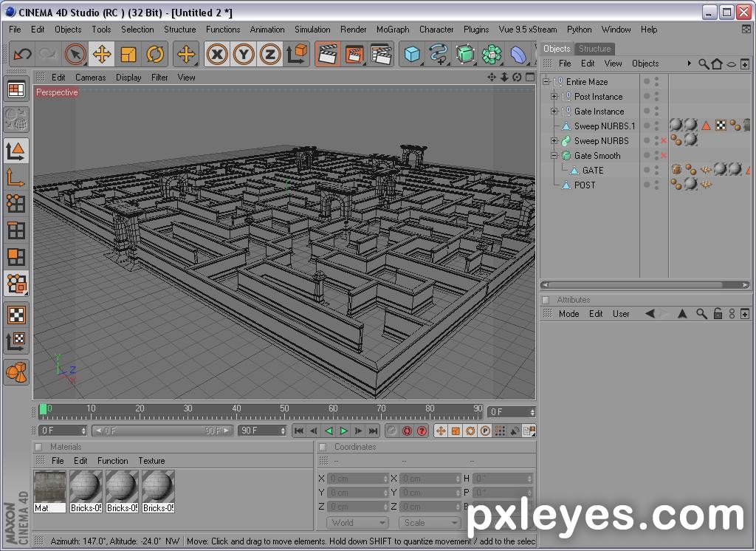The image size is (756, 551).
Task: Click the Object Manager horizontal scrollbar
Action: pos(646,284)
